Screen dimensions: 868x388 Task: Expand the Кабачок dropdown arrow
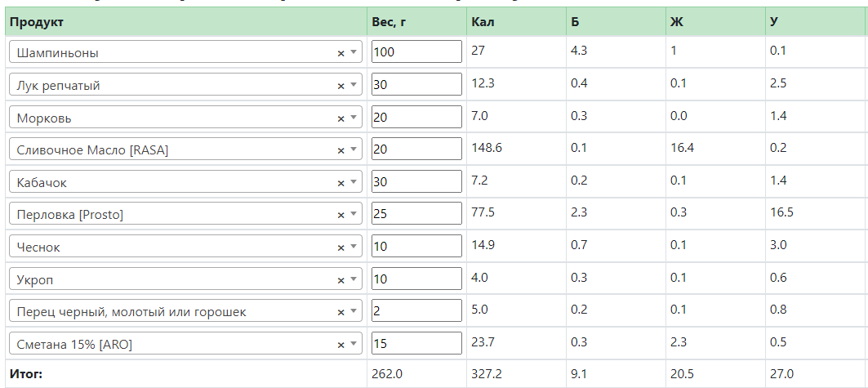(354, 182)
